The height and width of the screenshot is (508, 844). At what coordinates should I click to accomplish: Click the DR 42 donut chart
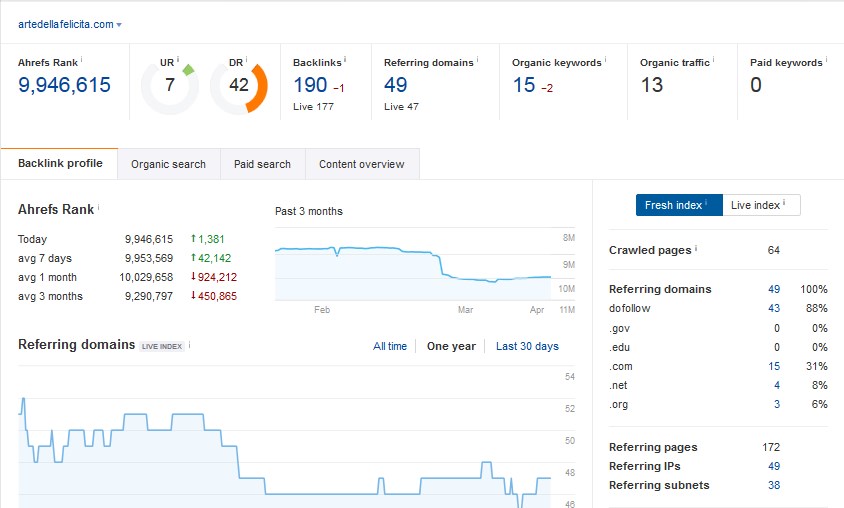[x=238, y=86]
